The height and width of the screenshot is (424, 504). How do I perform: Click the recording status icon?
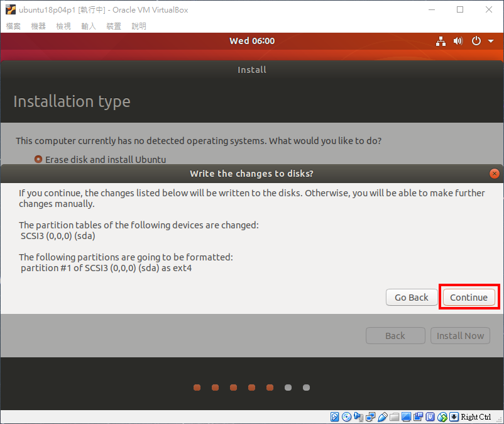(x=418, y=417)
